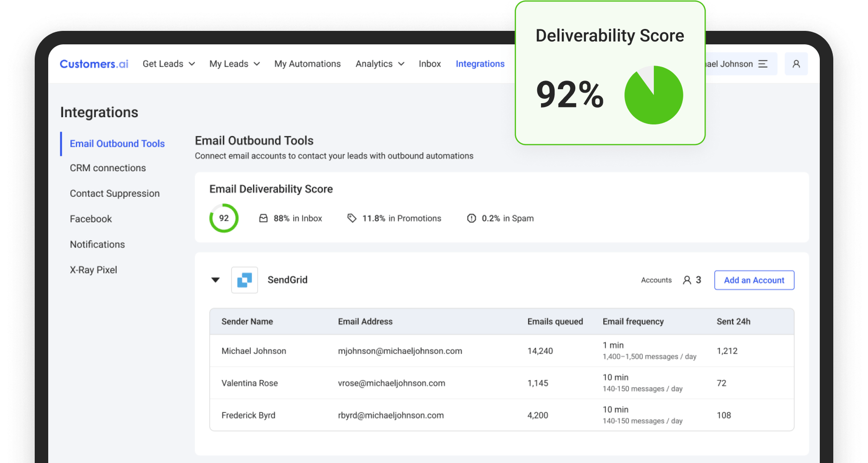Click the hamburger menu icon beside Johnson

[x=763, y=64]
